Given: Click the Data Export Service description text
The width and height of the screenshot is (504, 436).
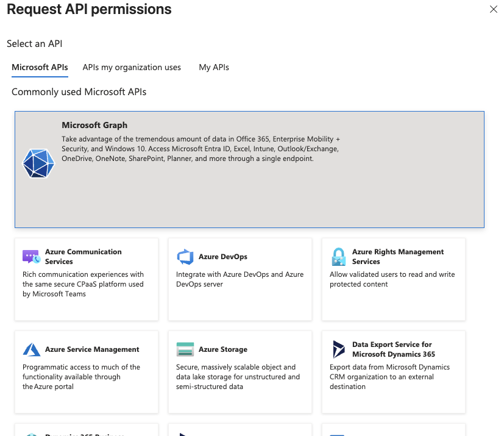Looking at the screenshot, I should pyautogui.click(x=389, y=377).
